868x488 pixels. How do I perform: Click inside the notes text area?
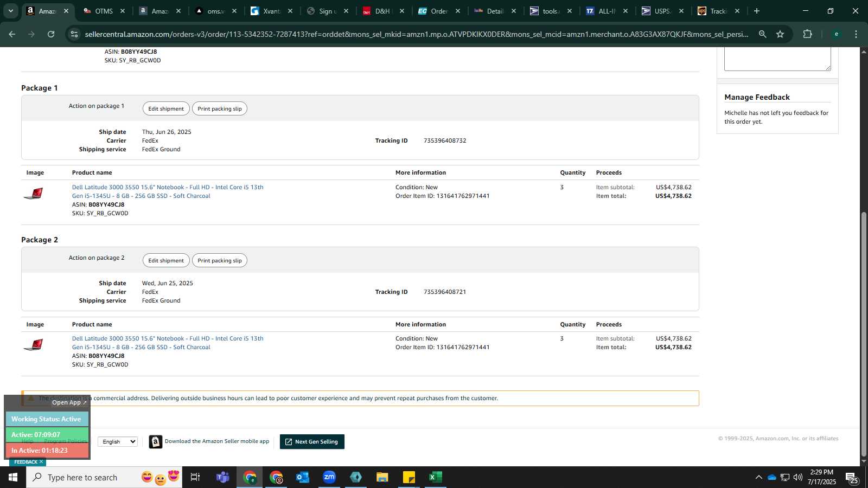777,59
